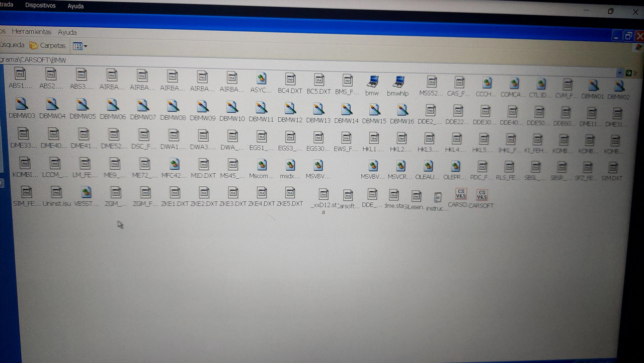The width and height of the screenshot is (644, 363).
Task: Select the CARSOFT CS V6.5 application icon
Action: (x=481, y=195)
